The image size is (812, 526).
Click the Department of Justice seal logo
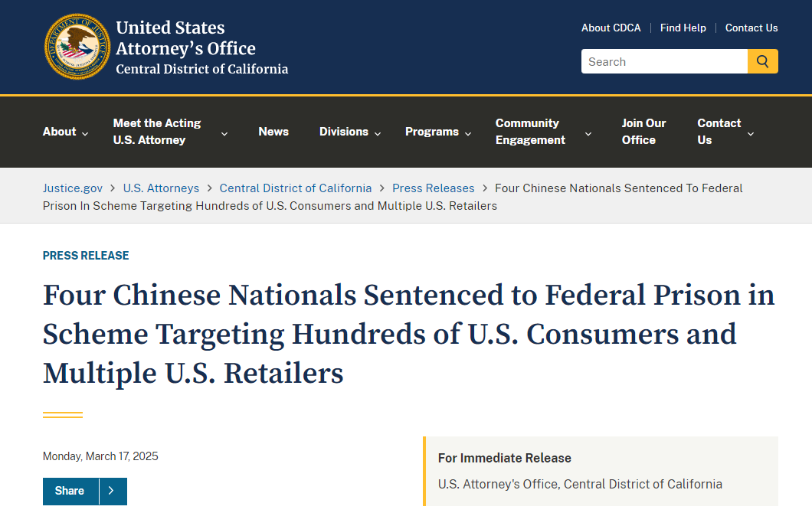77,47
